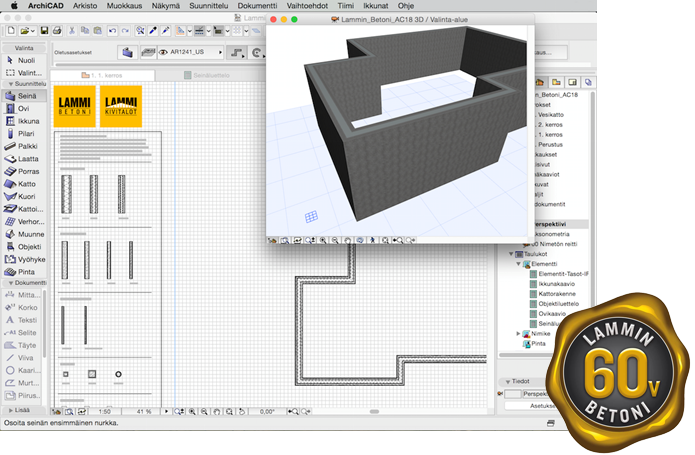Select the Pinta mesh tool
Viewport: 695px width, 455px height.
point(24,272)
